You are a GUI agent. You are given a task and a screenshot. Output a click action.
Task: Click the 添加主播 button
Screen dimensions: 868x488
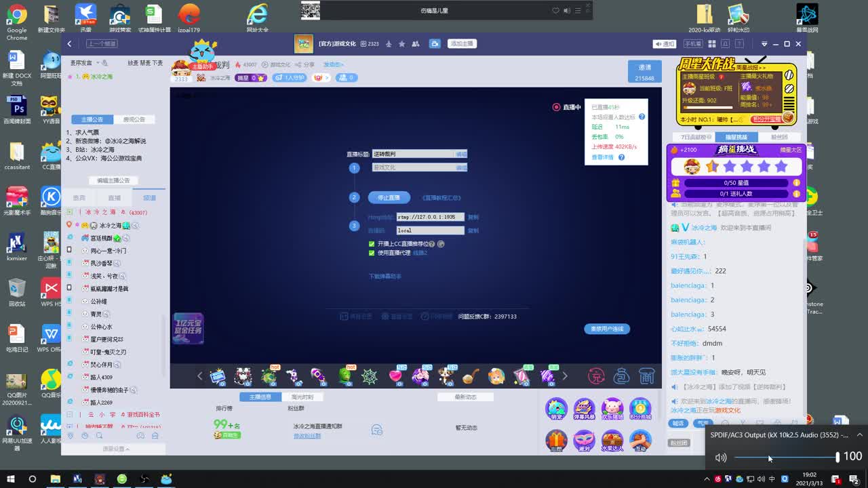tap(461, 43)
